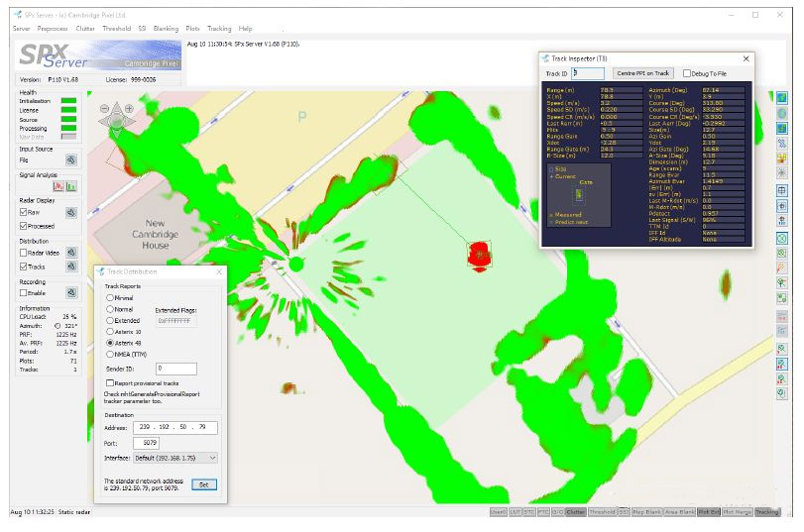Open the Input Source File settings icon
The width and height of the screenshot is (804, 532).
(71, 160)
